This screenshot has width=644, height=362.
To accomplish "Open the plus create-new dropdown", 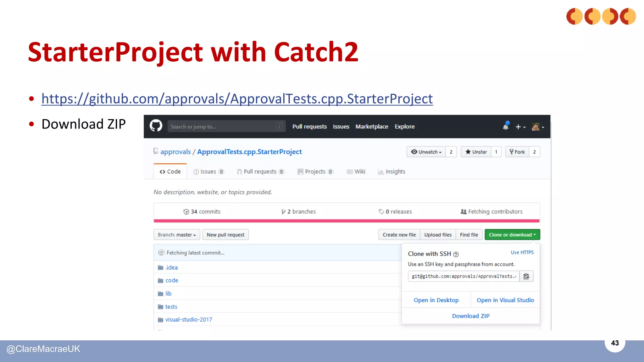I will pyautogui.click(x=520, y=127).
